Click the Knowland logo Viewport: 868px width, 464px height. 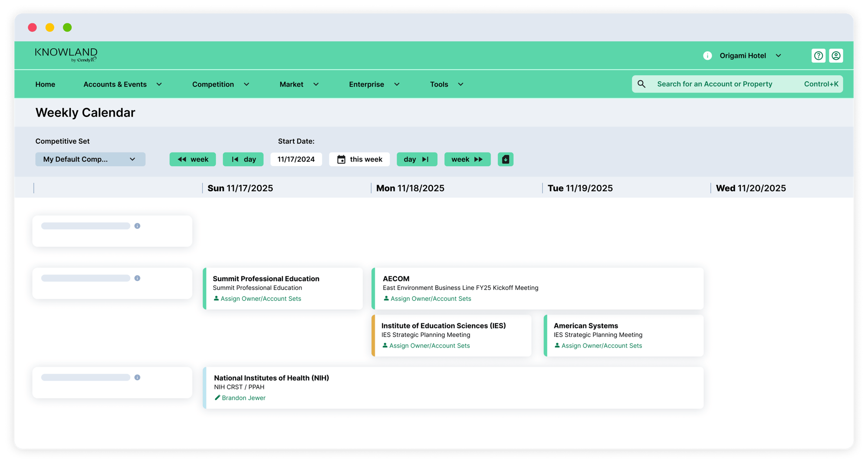[66, 55]
